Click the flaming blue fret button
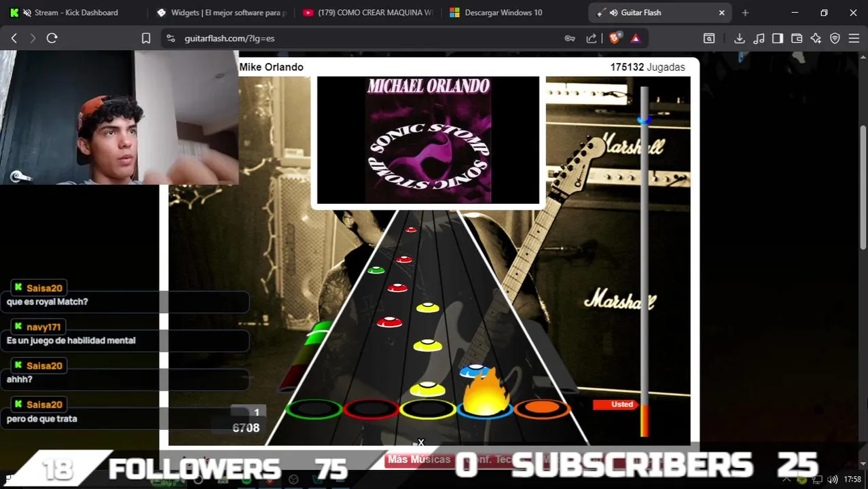Viewport: 868px width, 489px height. 485,406
